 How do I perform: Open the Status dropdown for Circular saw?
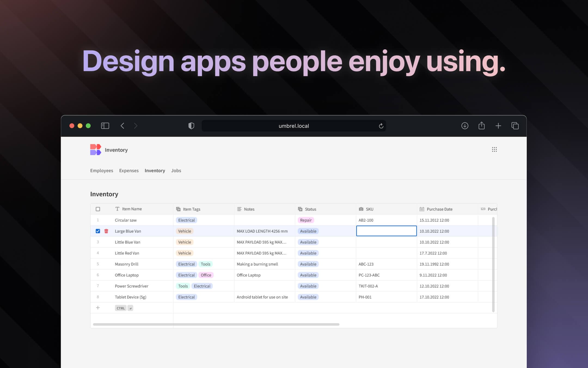306,220
